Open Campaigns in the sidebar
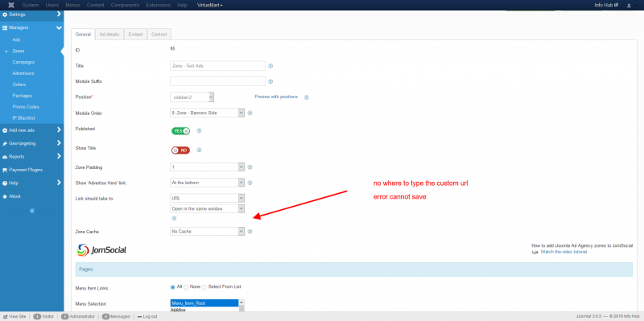Viewport: 644px width, 321px height. [x=23, y=62]
